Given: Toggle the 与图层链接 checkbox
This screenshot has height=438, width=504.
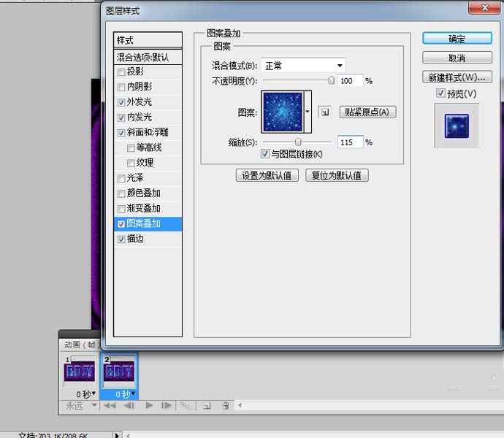Looking at the screenshot, I should (265, 154).
